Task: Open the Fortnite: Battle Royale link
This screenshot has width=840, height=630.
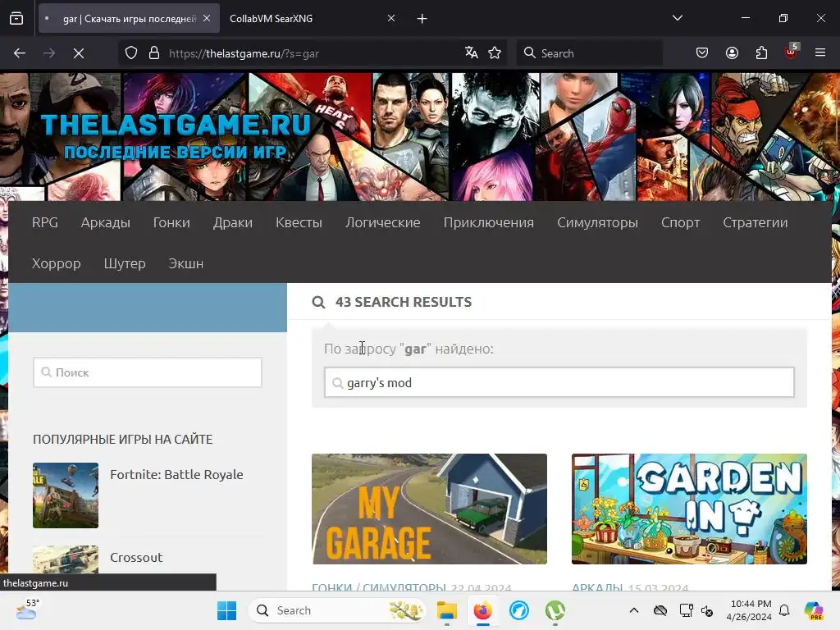Action: [x=176, y=475]
